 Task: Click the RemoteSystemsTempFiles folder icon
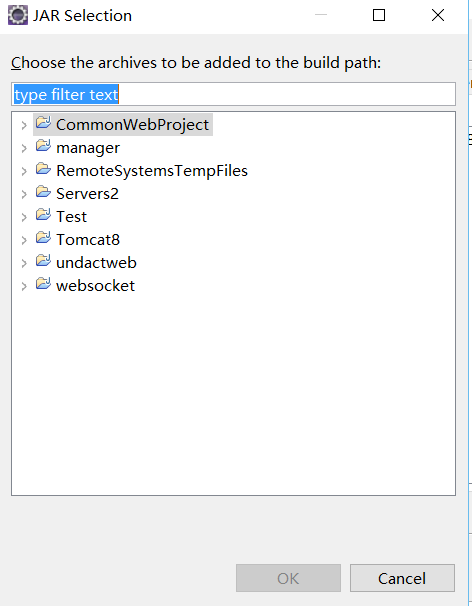[43, 169]
